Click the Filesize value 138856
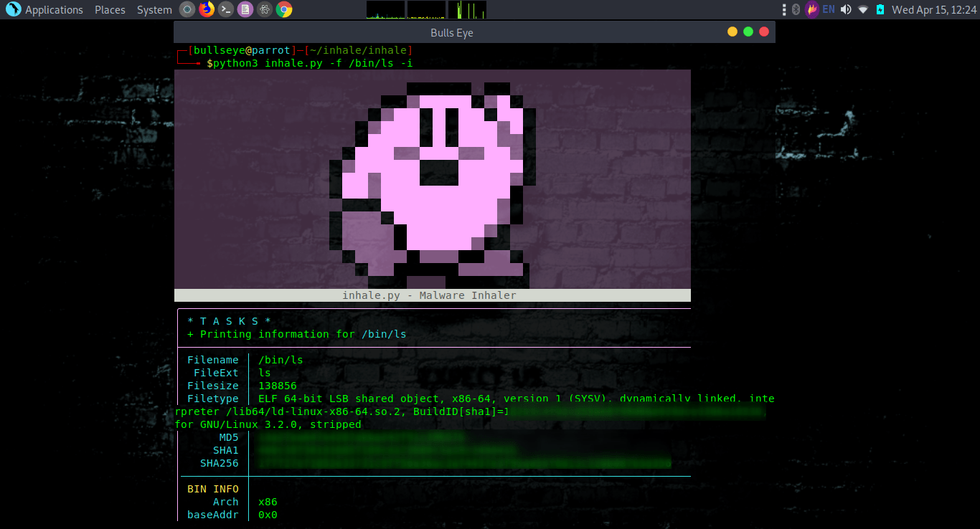 pos(278,386)
